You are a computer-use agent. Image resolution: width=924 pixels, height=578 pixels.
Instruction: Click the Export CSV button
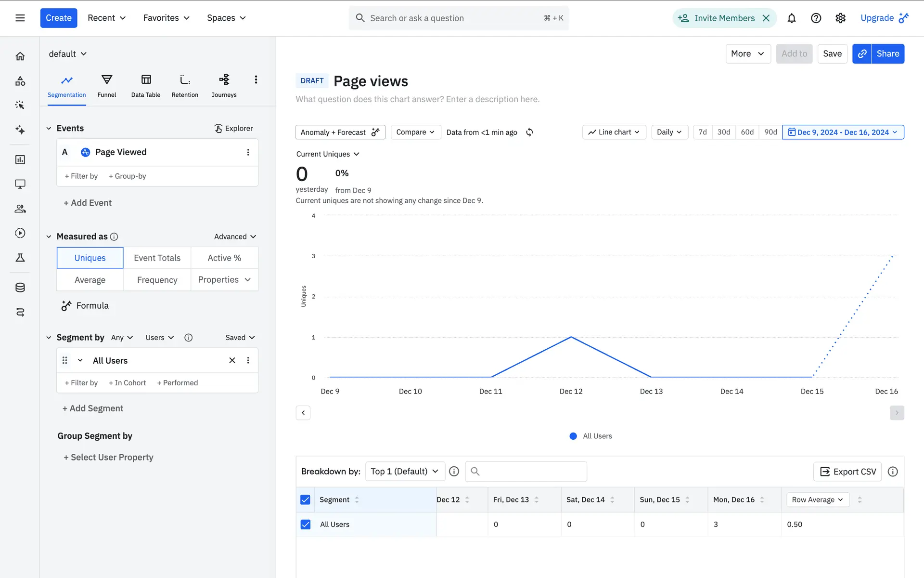click(847, 472)
